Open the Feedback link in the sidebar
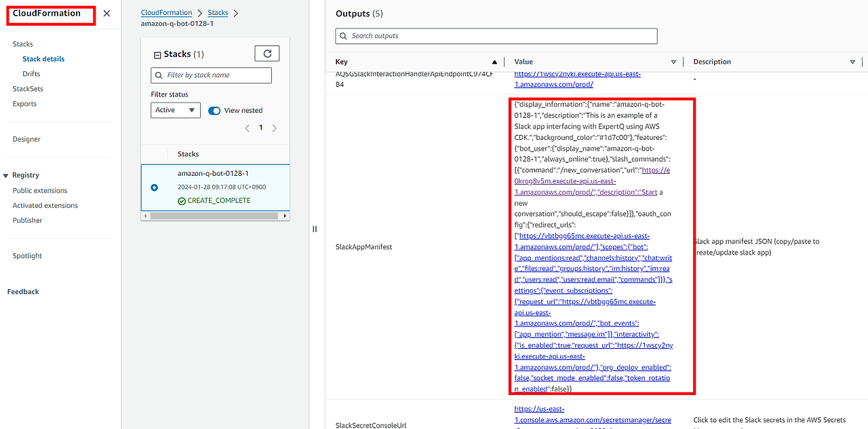The height and width of the screenshot is (429, 868). pyautogui.click(x=23, y=292)
